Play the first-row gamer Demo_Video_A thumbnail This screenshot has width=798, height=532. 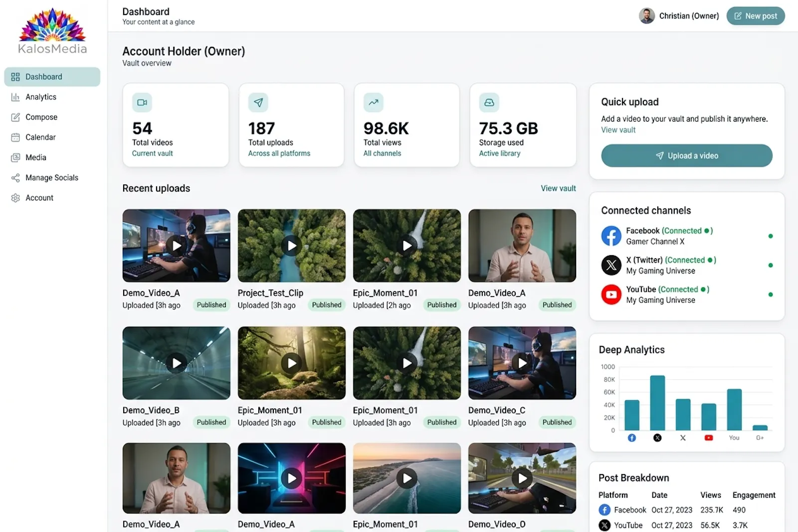click(x=177, y=246)
